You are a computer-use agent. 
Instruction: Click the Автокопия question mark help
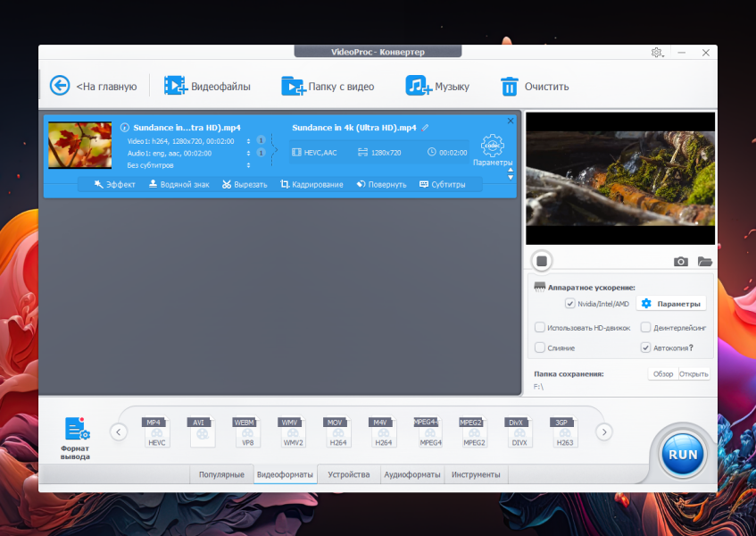click(691, 348)
